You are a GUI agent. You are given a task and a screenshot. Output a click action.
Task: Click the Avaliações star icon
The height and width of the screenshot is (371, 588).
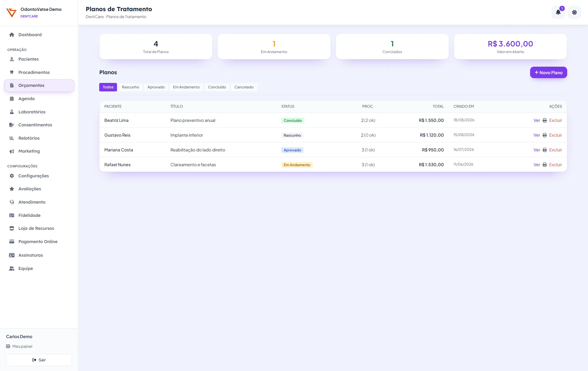pos(12,189)
